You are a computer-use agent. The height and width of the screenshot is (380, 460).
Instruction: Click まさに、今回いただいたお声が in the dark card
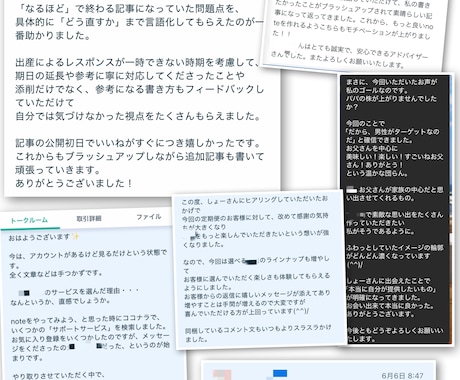point(392,82)
